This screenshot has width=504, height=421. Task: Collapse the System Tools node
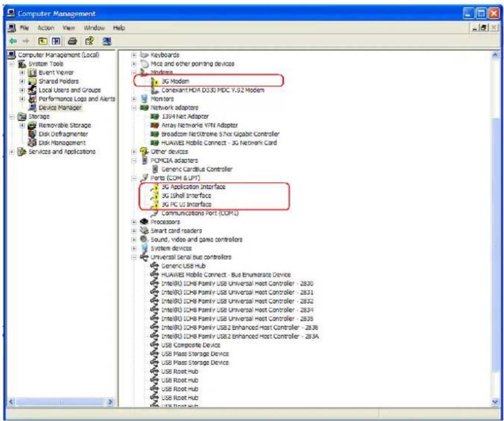[12, 64]
